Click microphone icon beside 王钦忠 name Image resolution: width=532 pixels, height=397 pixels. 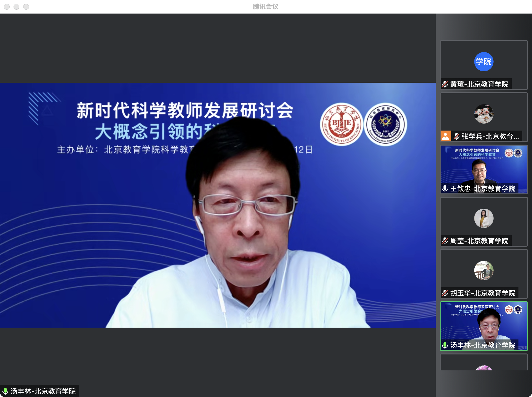coord(445,189)
